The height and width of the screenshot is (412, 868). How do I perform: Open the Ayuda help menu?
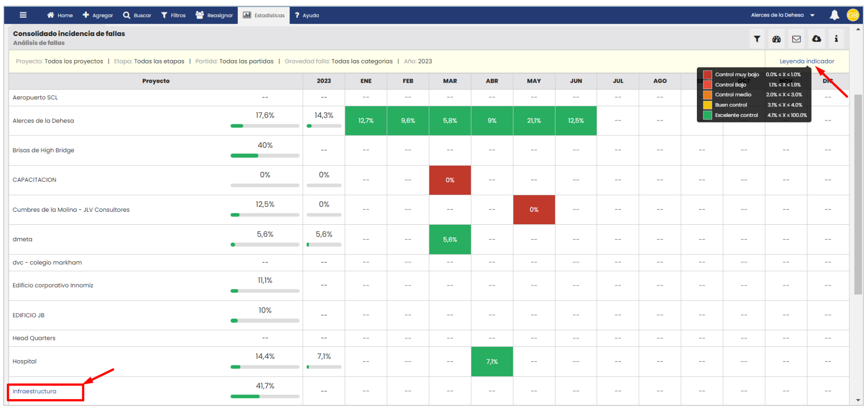coord(307,15)
